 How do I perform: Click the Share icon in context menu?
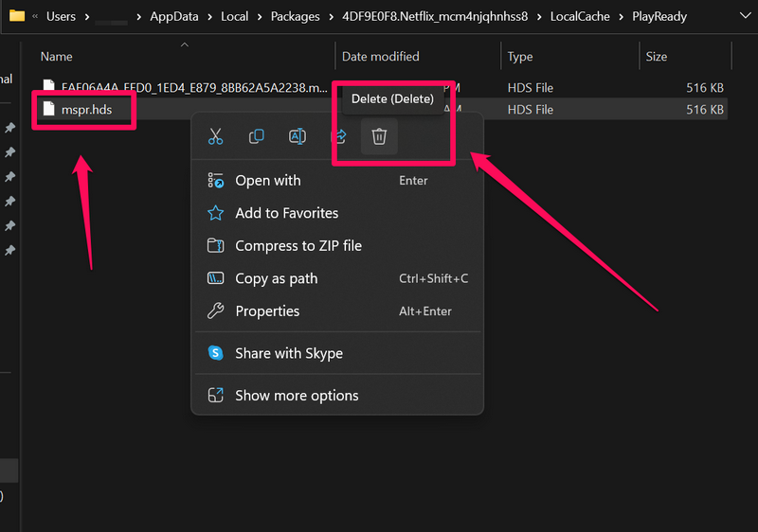339,137
